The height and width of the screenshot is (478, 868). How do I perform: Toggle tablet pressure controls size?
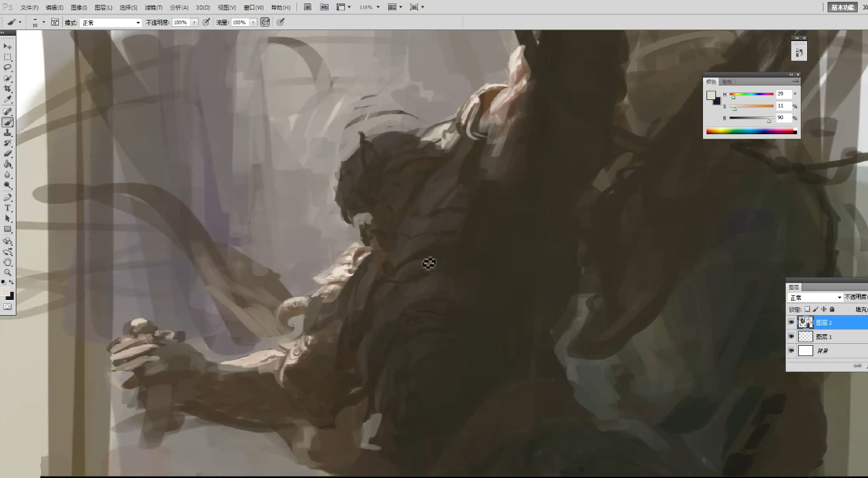pos(281,22)
